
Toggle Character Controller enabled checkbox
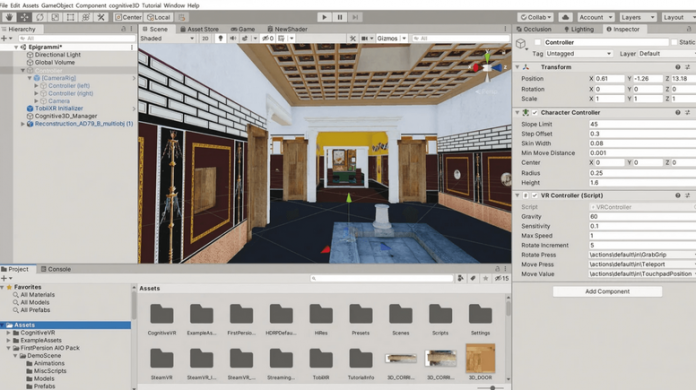click(x=535, y=113)
